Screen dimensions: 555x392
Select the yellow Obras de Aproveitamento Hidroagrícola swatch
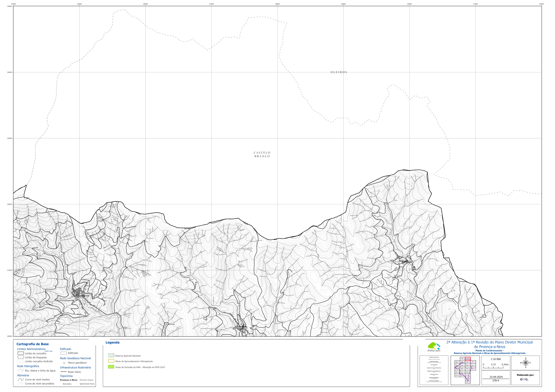111,361
